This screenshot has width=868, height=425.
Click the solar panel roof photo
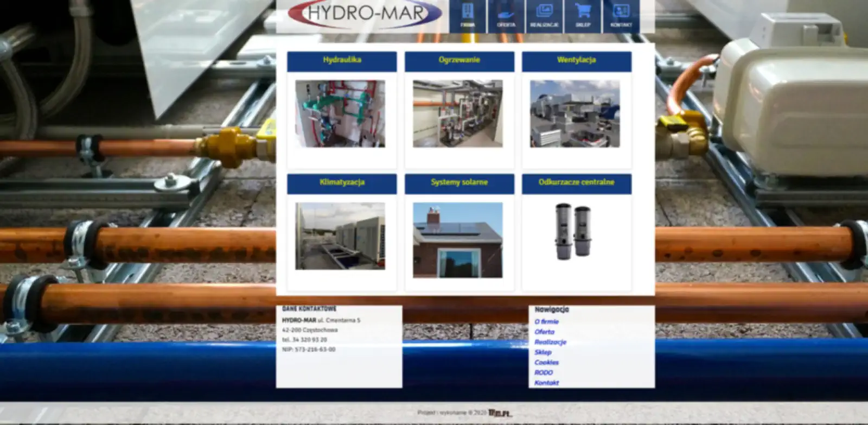[x=457, y=240]
